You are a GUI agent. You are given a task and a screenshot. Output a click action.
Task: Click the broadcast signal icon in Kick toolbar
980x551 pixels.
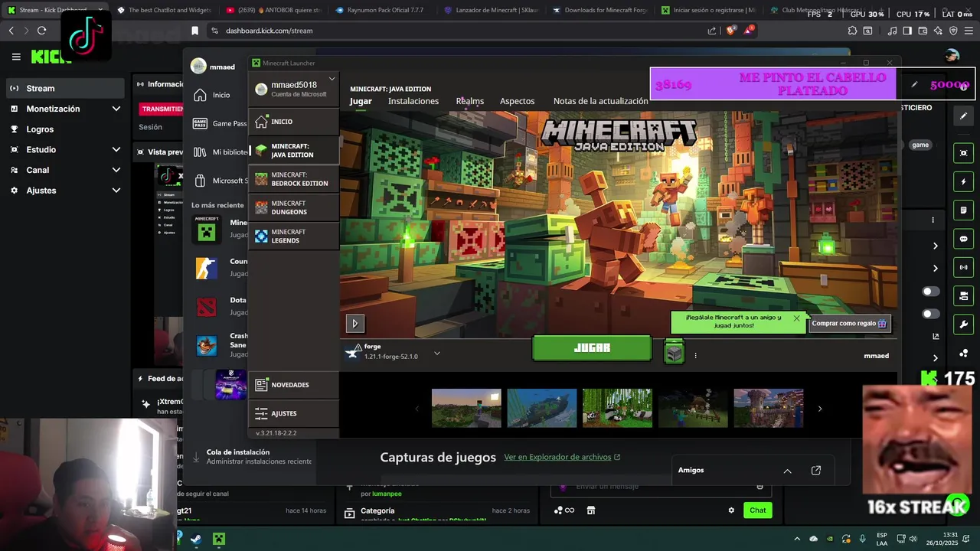pyautogui.click(x=963, y=267)
